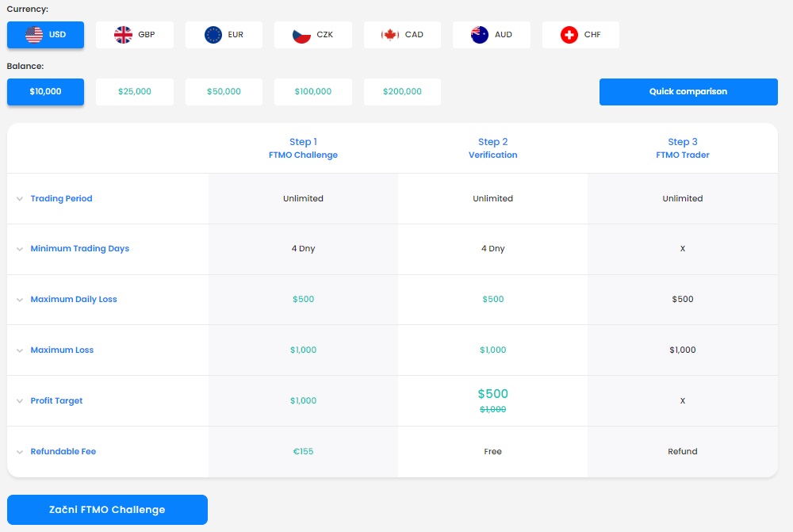Screen dimensions: 793x532
Task: Click Unlimited under FTMO Trader column
Action: coord(683,198)
